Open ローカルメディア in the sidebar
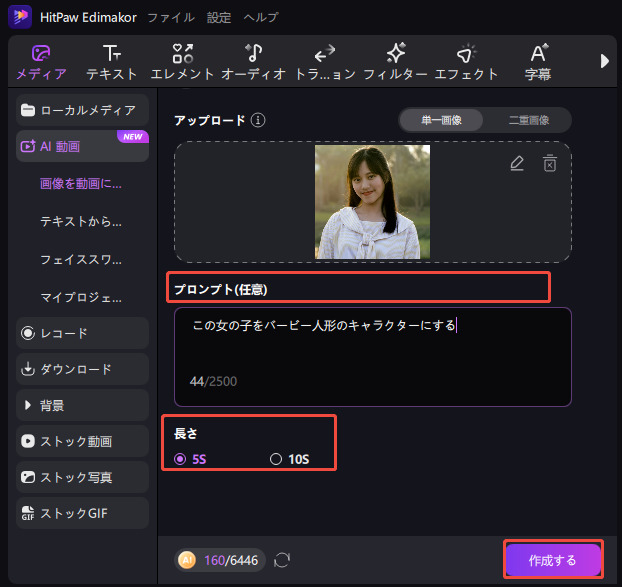The width and height of the screenshot is (622, 587). tap(83, 110)
